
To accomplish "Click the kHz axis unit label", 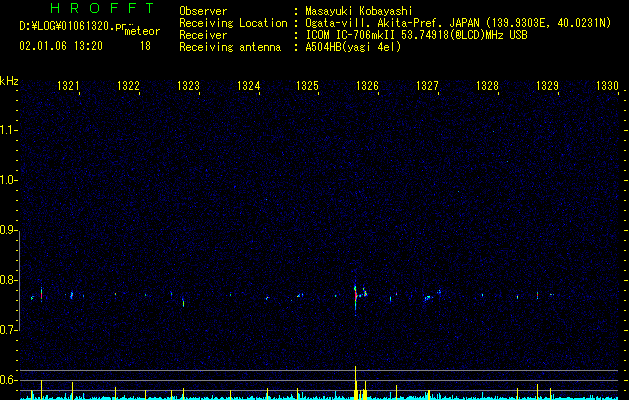I will [9, 81].
